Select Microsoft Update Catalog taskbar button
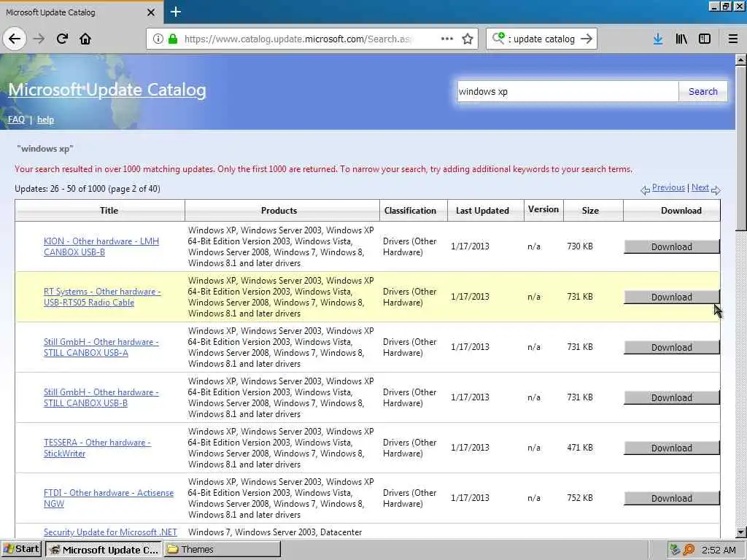Screen dimensions: 747x560 click(x=104, y=550)
